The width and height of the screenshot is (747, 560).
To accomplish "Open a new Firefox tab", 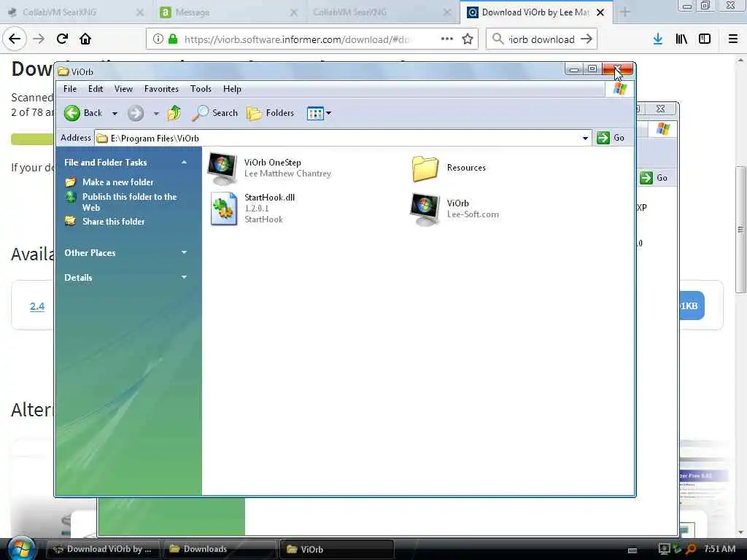I will pyautogui.click(x=625, y=12).
